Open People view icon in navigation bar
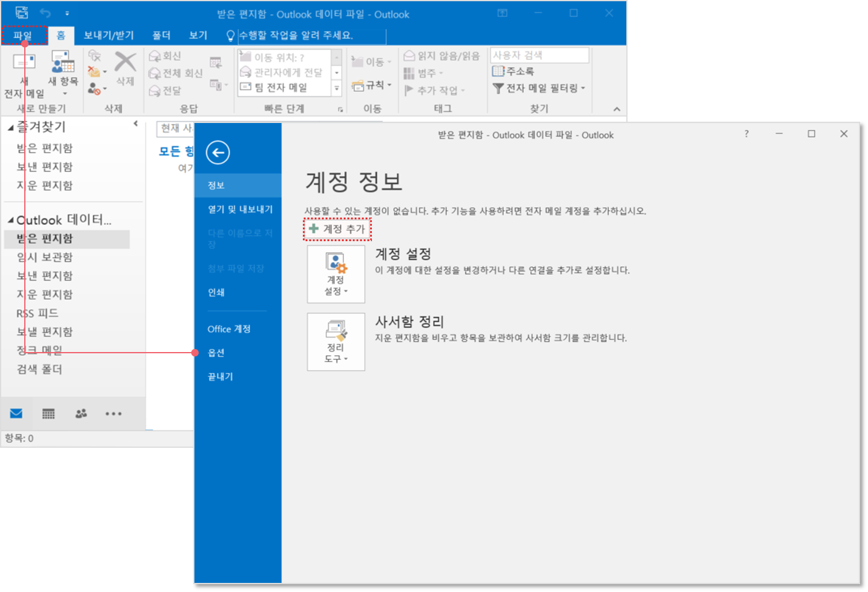The height and width of the screenshot is (592, 868). pos(81,414)
